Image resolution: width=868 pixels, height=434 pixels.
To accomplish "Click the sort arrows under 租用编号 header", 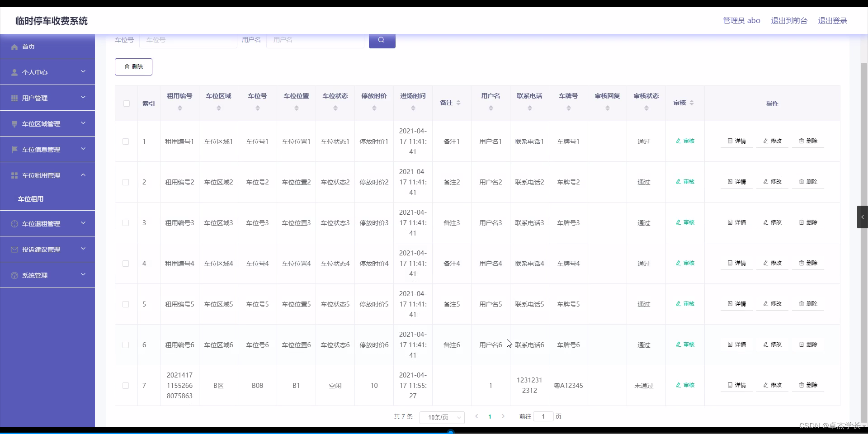I will [x=180, y=108].
